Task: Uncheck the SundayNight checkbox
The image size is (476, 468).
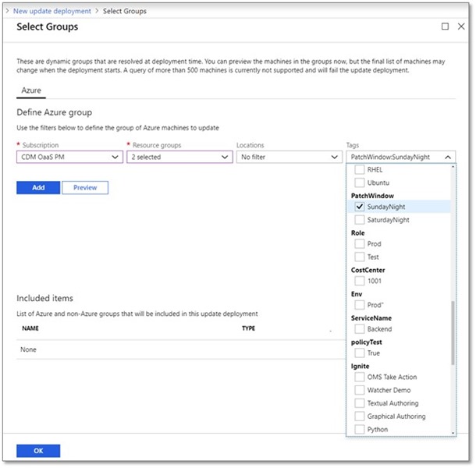Action: click(360, 207)
